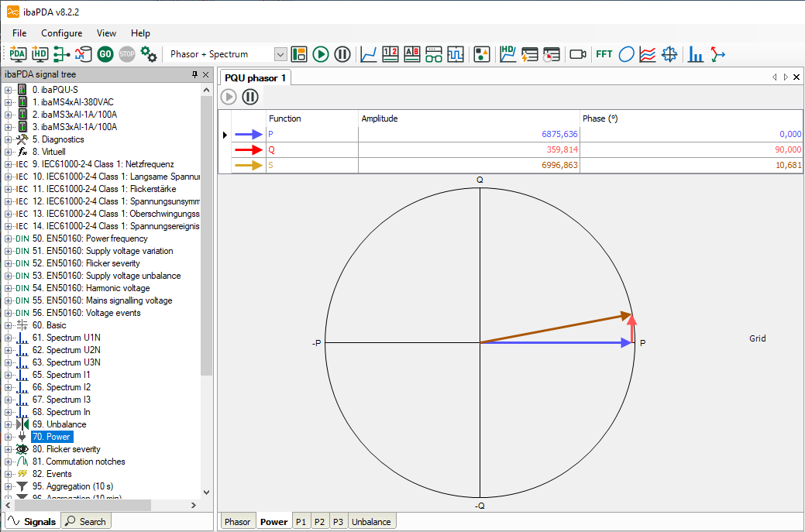This screenshot has height=532, width=805.
Task: Switch to the Search tab
Action: (86, 521)
